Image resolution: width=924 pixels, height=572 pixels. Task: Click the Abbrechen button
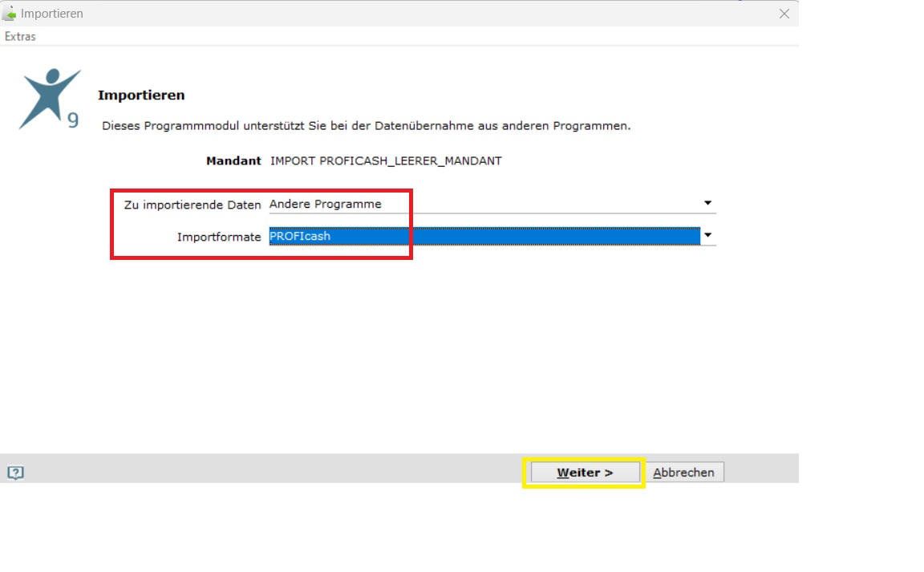pyautogui.click(x=683, y=473)
